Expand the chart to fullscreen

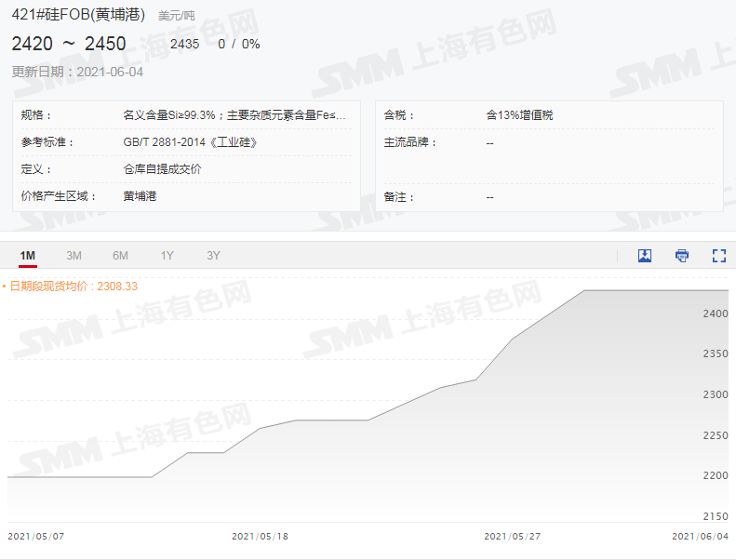(x=718, y=256)
